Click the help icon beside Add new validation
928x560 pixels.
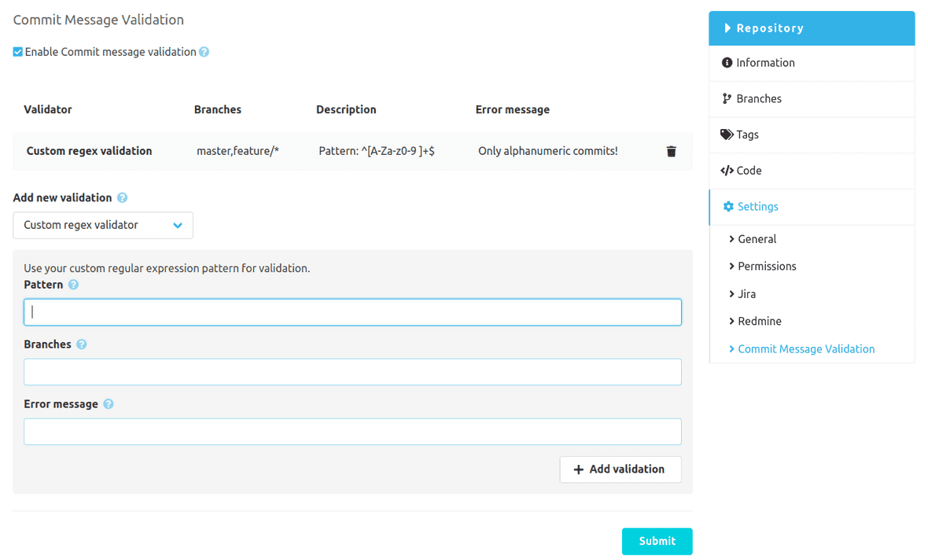click(x=122, y=197)
